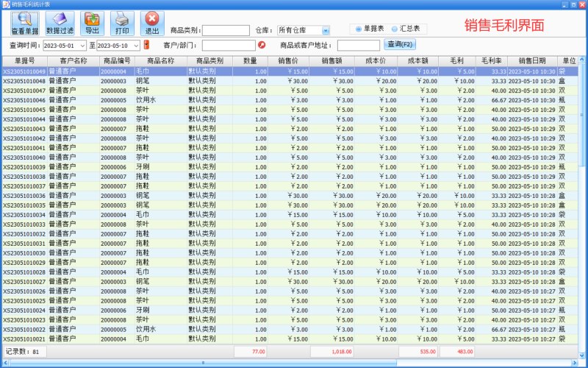
Task: Click into the 商品或客户地址 input field
Action: [359, 46]
